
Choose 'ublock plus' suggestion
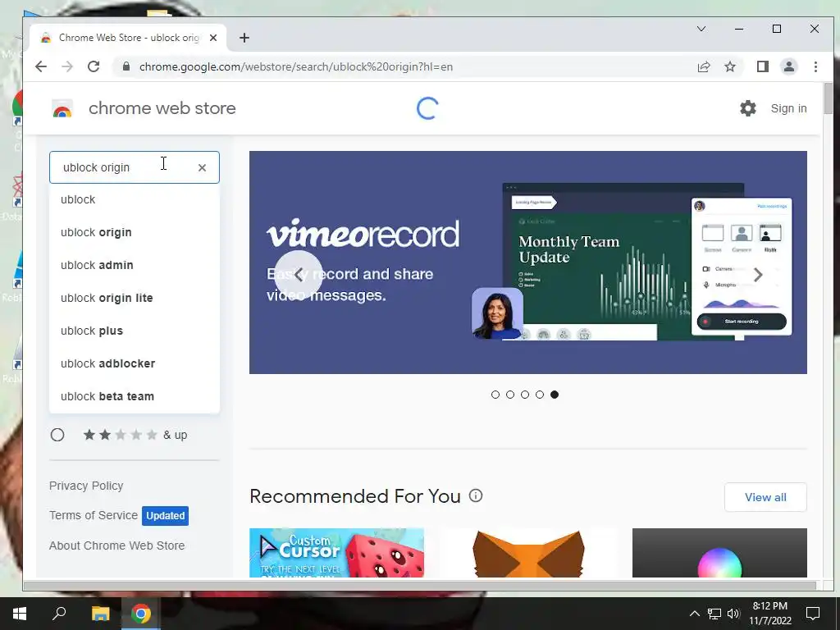pyautogui.click(x=135, y=331)
